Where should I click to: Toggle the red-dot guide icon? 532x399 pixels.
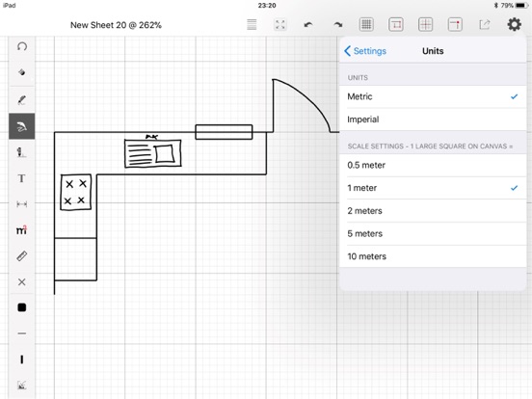(x=455, y=24)
